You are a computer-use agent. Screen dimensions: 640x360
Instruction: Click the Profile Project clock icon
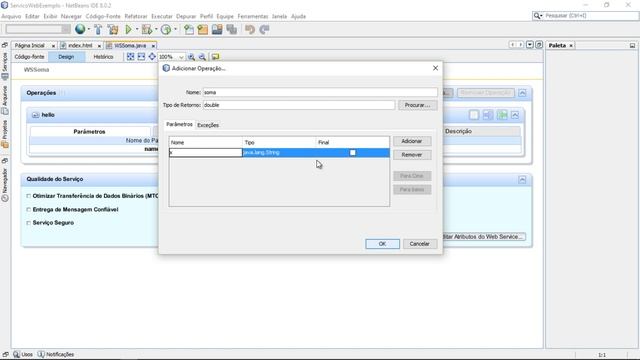coord(166,29)
